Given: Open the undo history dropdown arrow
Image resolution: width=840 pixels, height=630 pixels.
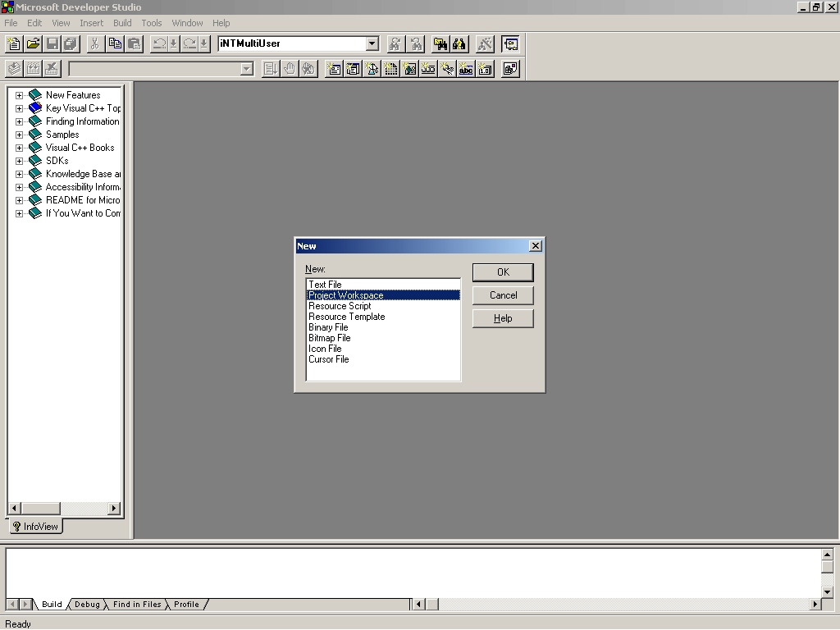Looking at the screenshot, I should 174,44.
